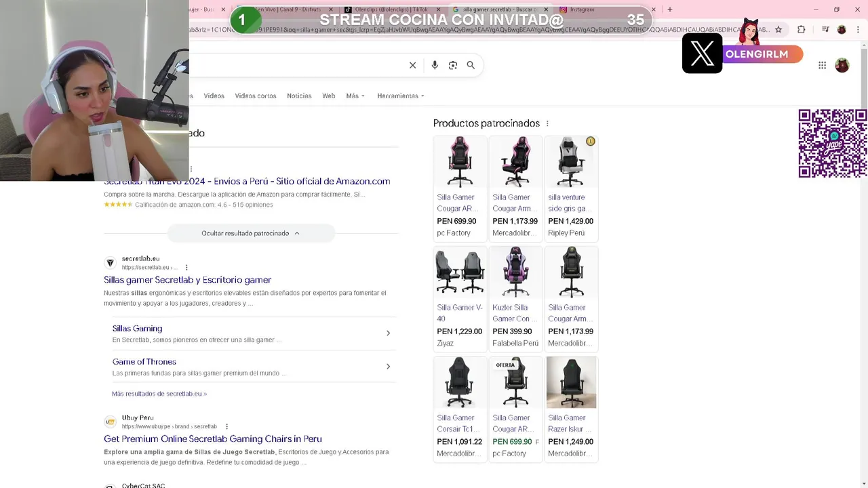Image resolution: width=868 pixels, height=488 pixels.
Task: Click the magnifier search button
Action: tap(471, 65)
